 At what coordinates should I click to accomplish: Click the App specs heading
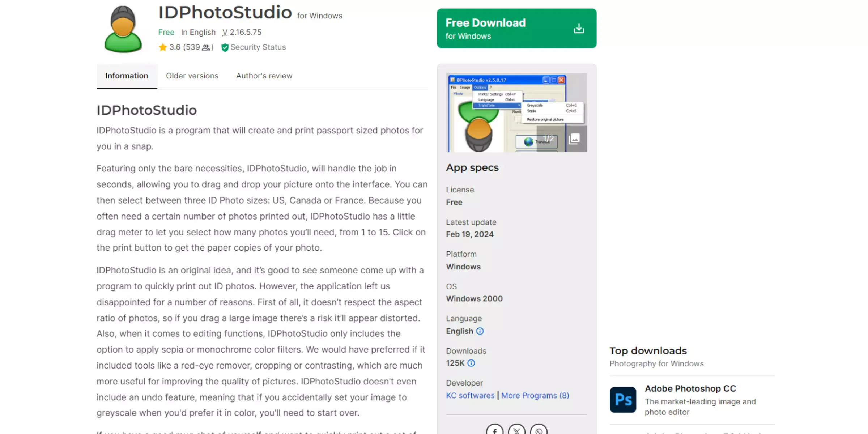472,167
